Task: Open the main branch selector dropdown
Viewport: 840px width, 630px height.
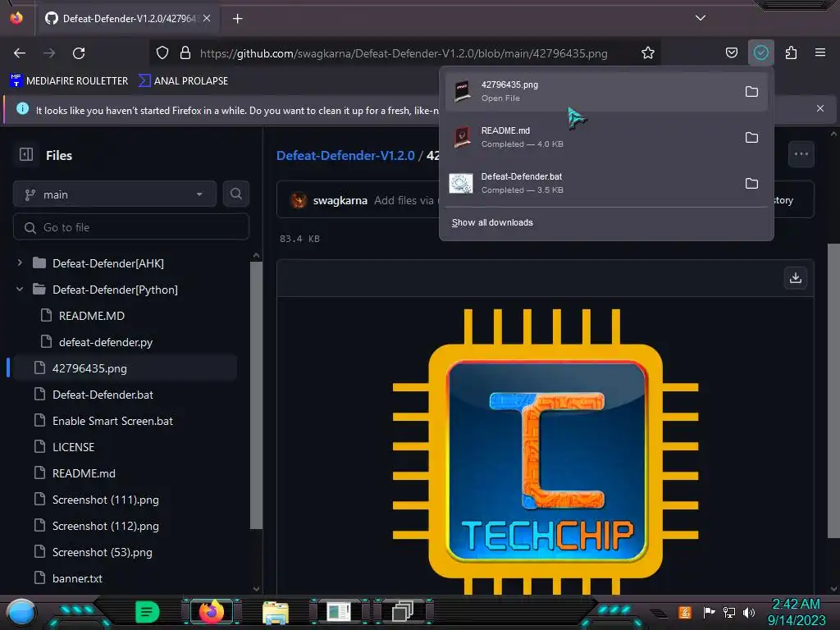Action: (115, 194)
